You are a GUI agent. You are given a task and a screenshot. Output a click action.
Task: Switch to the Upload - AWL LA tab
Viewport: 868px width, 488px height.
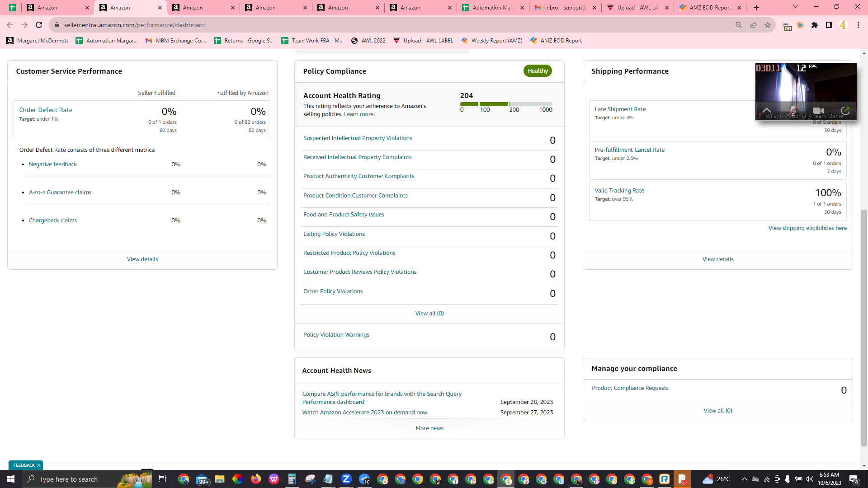point(637,8)
